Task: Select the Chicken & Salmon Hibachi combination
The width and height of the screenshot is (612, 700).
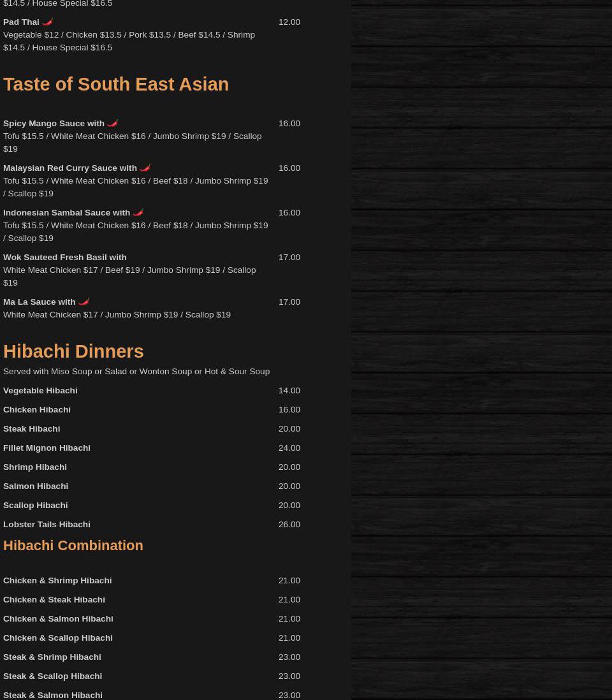Action: [x=58, y=619]
